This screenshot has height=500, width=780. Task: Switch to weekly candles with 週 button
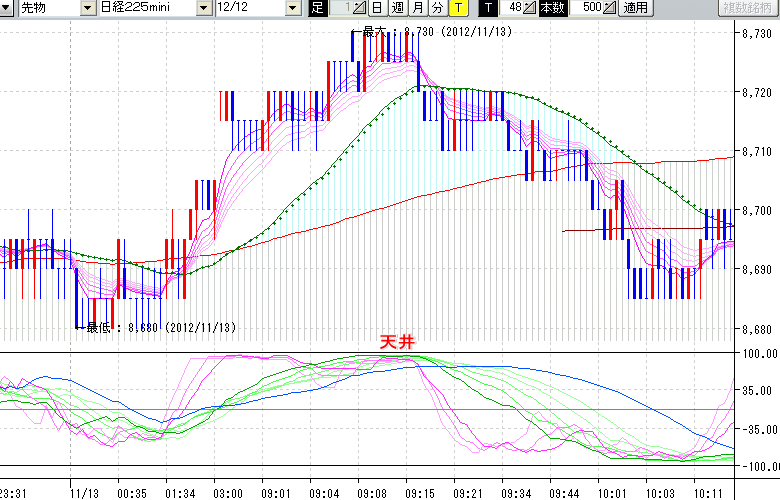(397, 8)
